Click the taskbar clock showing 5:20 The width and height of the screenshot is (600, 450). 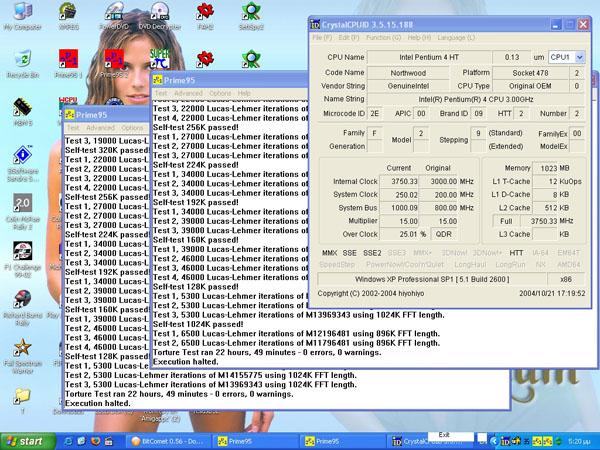578,441
